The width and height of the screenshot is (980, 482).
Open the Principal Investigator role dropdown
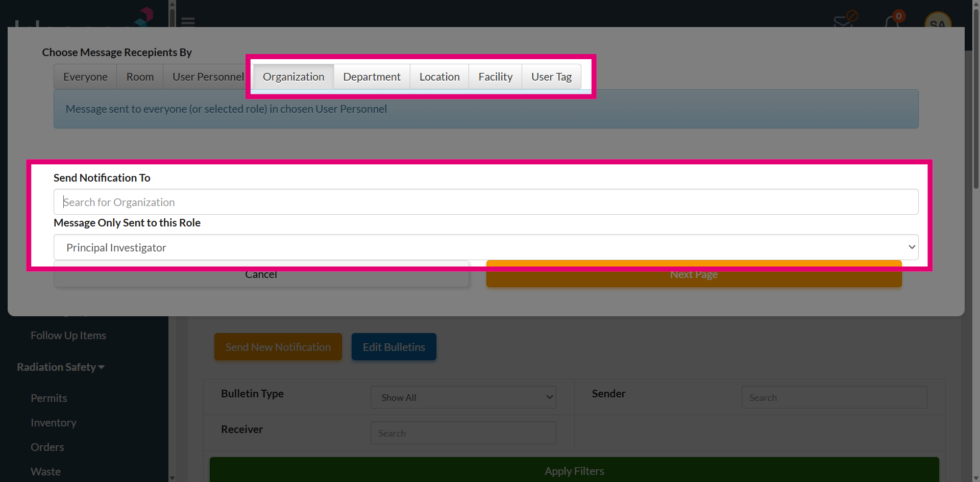coord(486,247)
